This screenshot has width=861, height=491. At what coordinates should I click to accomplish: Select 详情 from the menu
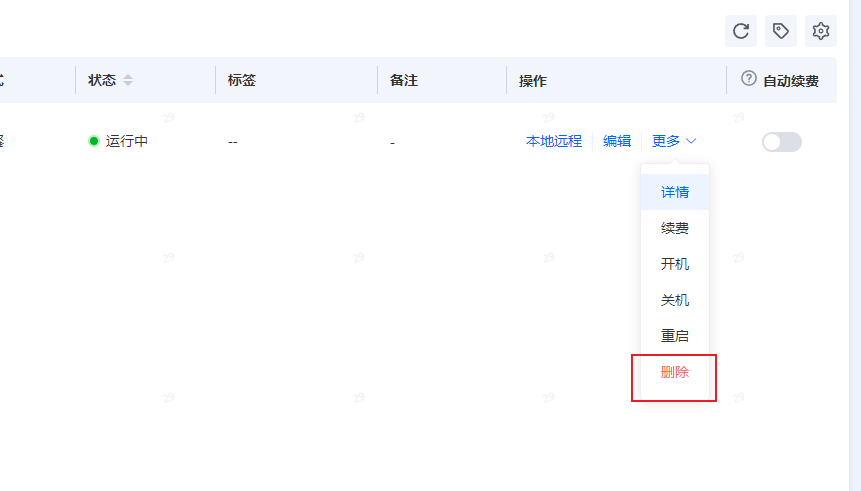(675, 192)
